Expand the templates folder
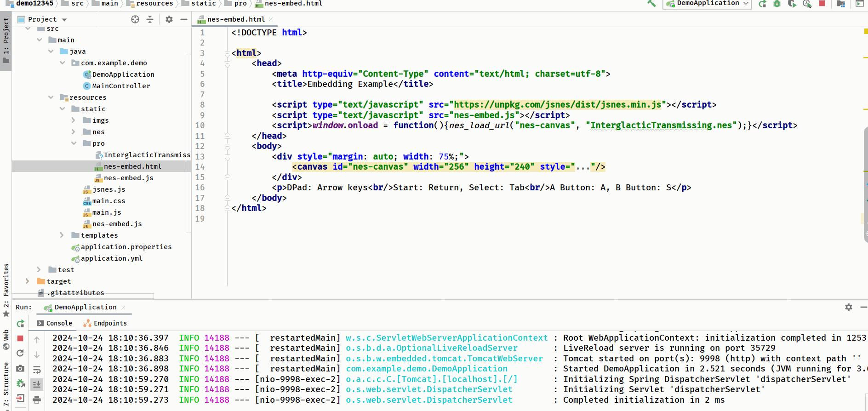Image resolution: width=868 pixels, height=411 pixels. 62,235
